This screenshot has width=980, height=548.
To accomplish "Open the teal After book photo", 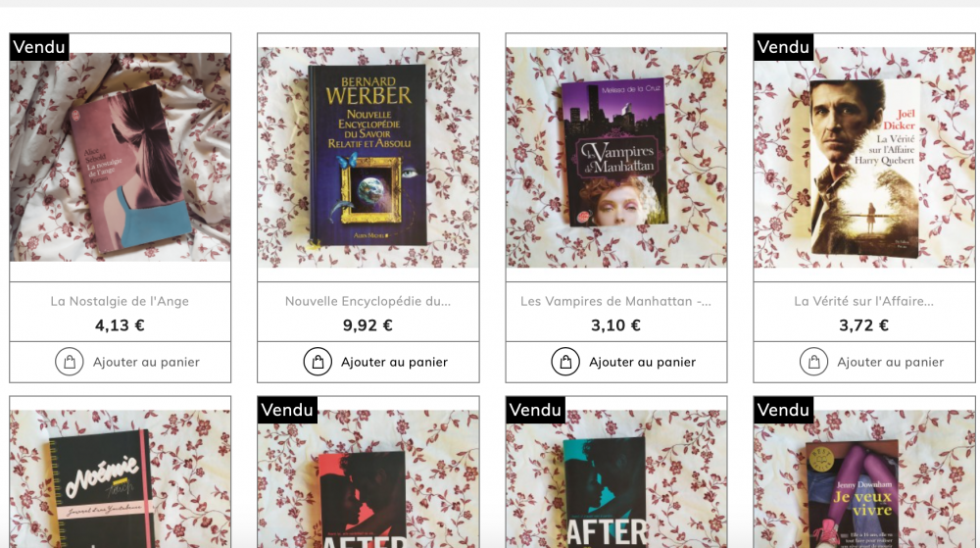I will pos(616,478).
